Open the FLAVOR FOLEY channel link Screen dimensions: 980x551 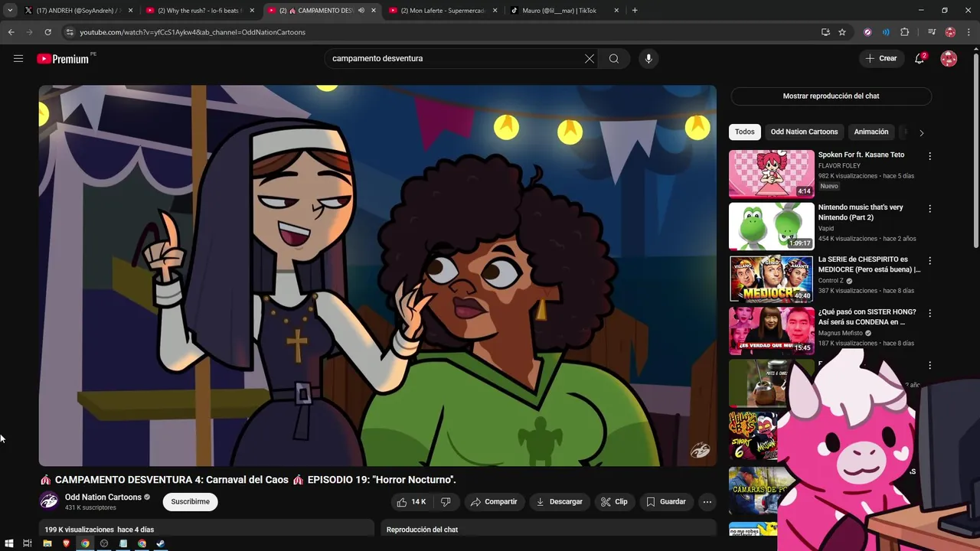tap(839, 165)
